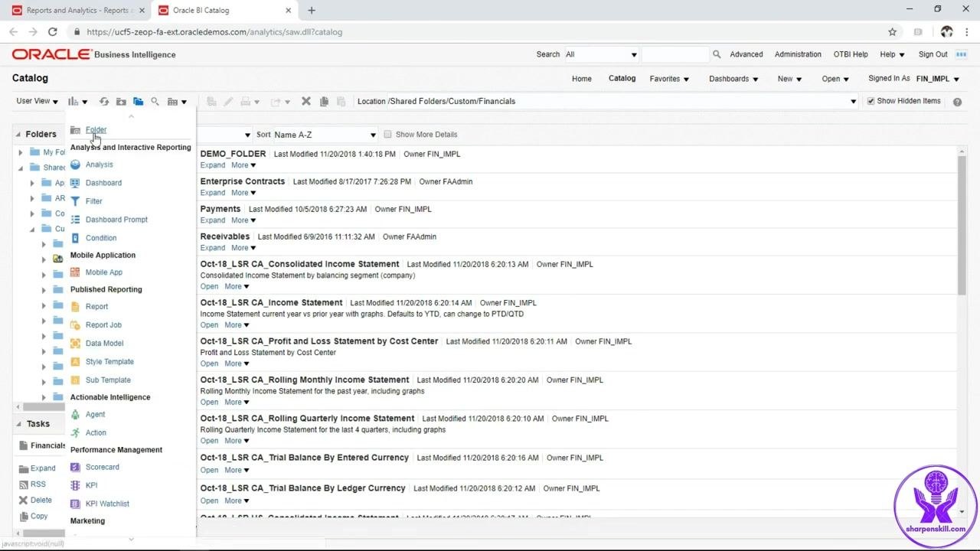
Task: Click the Copy icon in catalog toolbar
Action: pos(324,101)
